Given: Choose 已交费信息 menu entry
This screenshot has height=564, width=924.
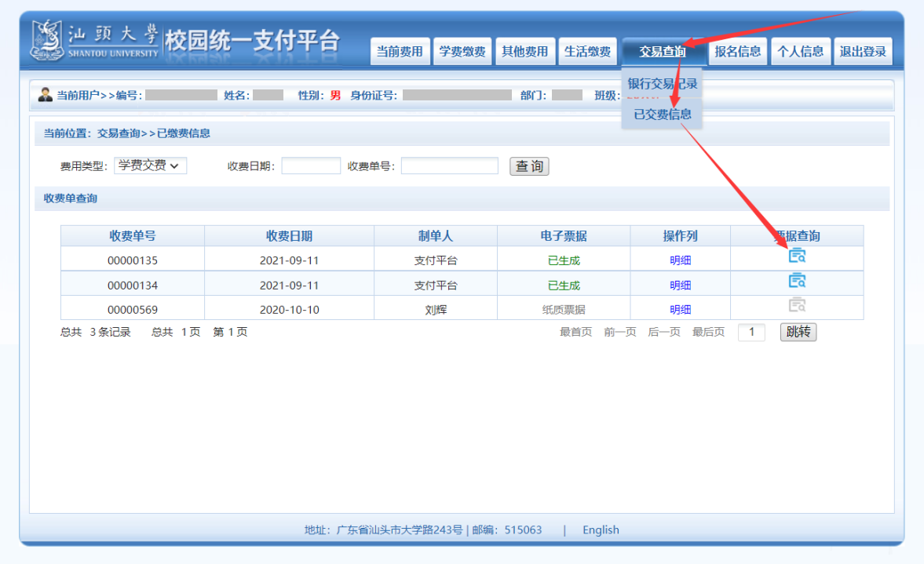Looking at the screenshot, I should [x=662, y=115].
